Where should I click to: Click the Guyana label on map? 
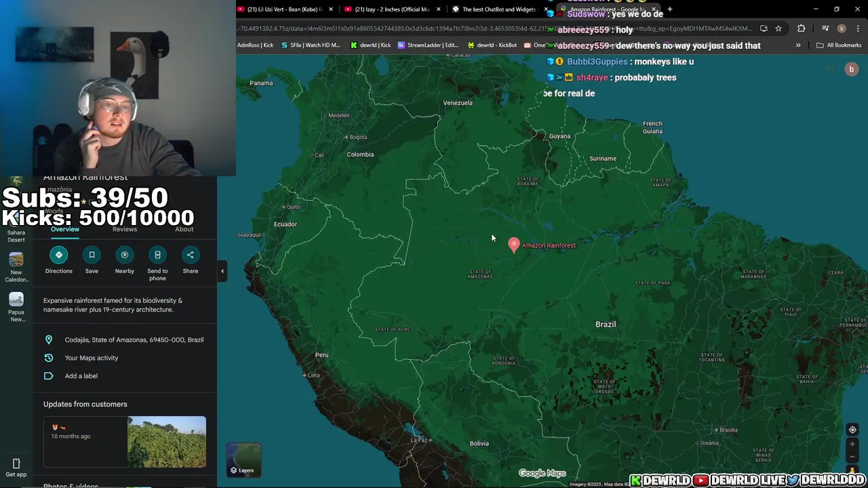click(559, 136)
